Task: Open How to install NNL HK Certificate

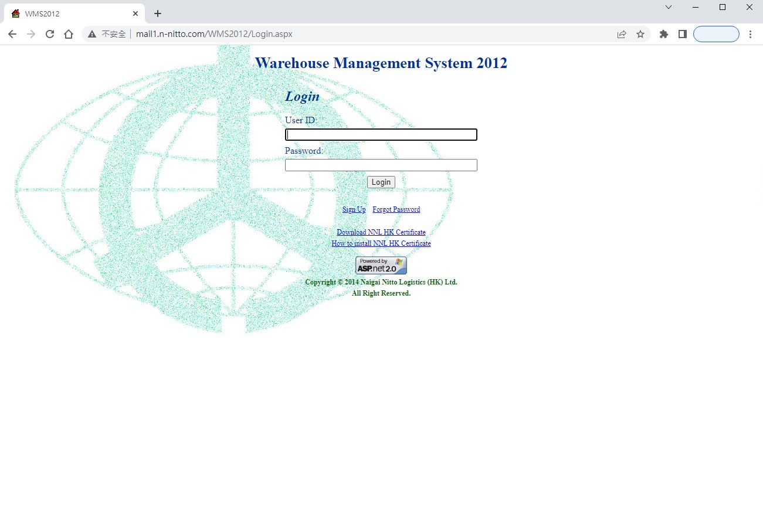Action: pos(381,243)
